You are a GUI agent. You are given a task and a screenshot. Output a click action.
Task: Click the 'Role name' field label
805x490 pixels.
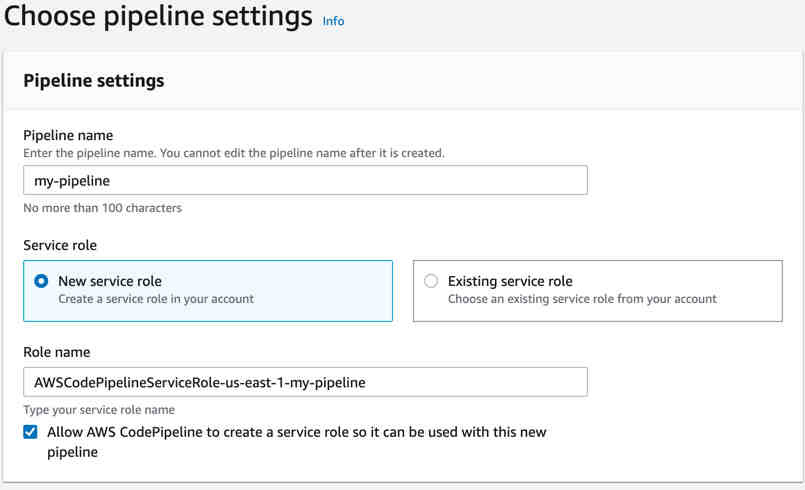[57, 351]
